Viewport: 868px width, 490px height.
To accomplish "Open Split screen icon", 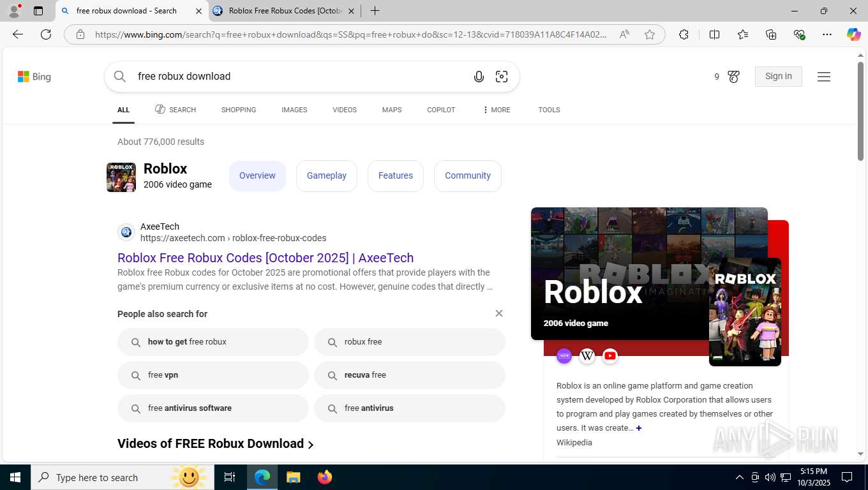I will click(x=714, y=34).
